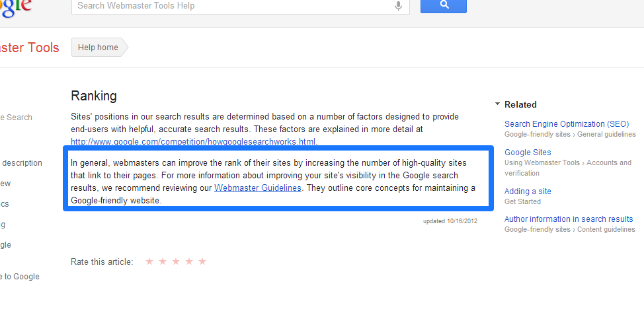Viewport: 644px width, 313px height.
Task: Click the microphone voice search icon
Action: click(x=398, y=6)
